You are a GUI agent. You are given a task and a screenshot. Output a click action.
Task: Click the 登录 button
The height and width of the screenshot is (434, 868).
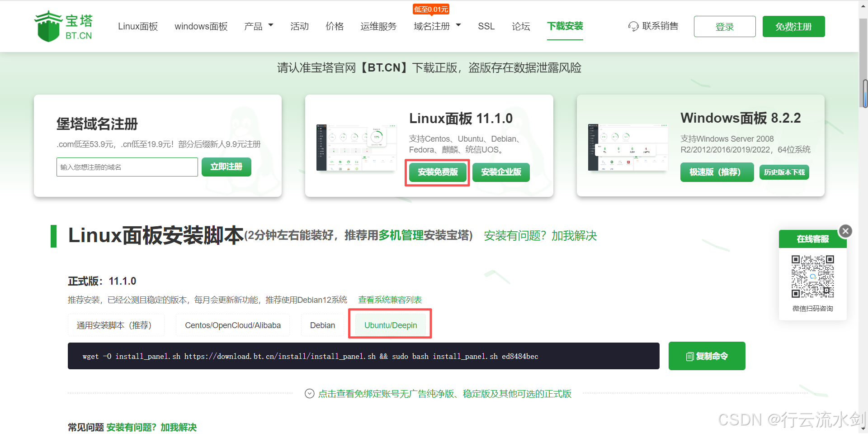725,27
